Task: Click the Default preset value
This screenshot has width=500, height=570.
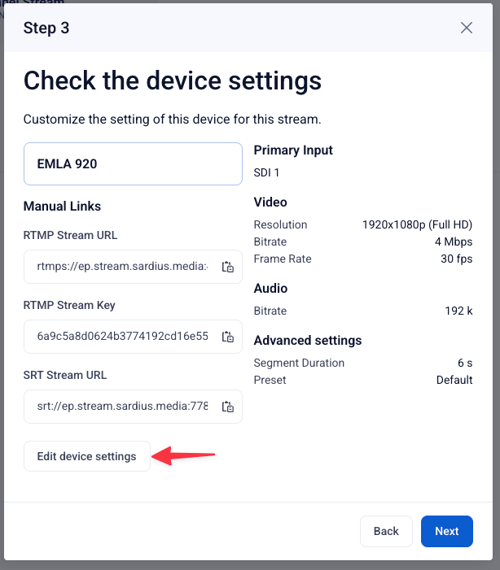Action: (x=454, y=380)
